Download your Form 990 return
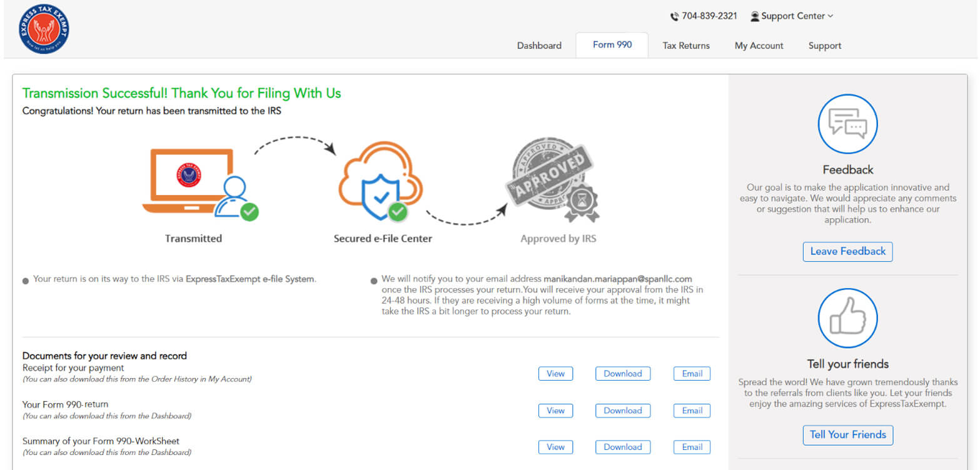The image size is (980, 470). 623,411
